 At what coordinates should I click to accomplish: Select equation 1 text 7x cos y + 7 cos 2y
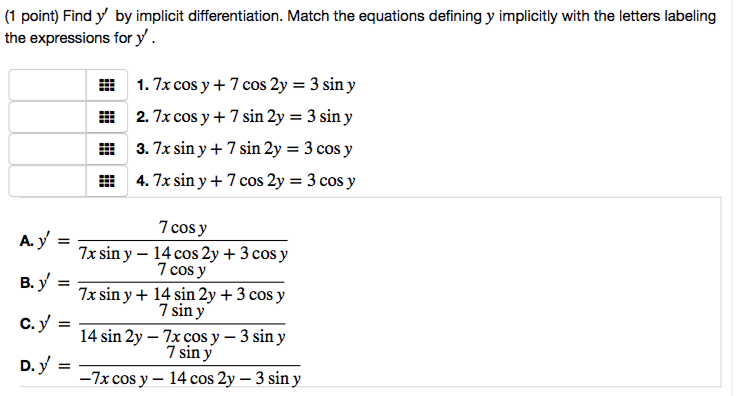pos(220,85)
